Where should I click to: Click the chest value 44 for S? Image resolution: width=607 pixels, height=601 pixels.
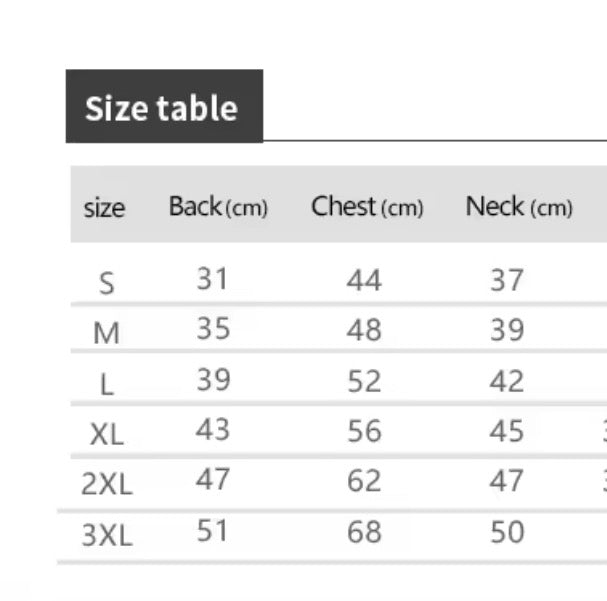point(364,280)
